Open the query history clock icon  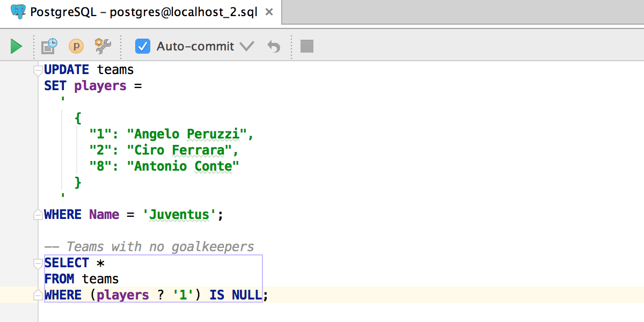tap(49, 46)
